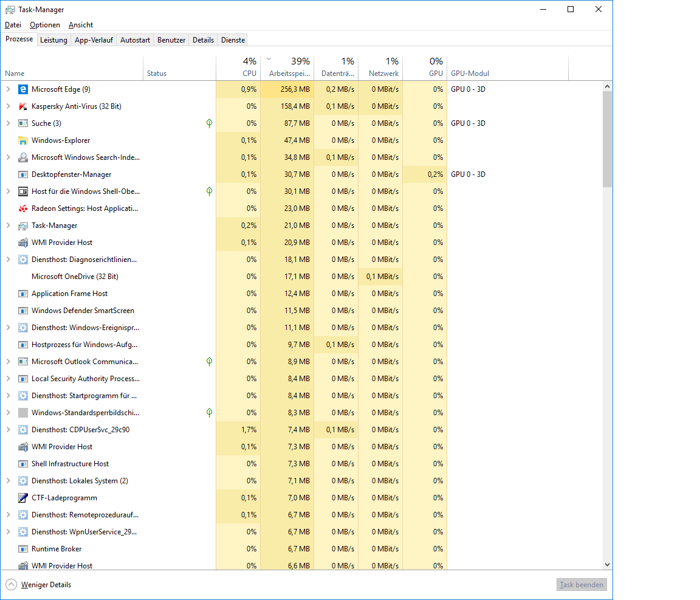Viewport: 700px width, 600px height.
Task: Click the leaf icon for Microsoft Outlook Communications
Action: click(210, 362)
